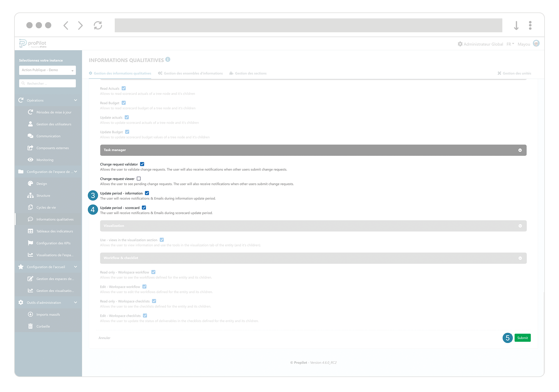Select Gestion des utilisateurs in sidebar

coord(54,124)
